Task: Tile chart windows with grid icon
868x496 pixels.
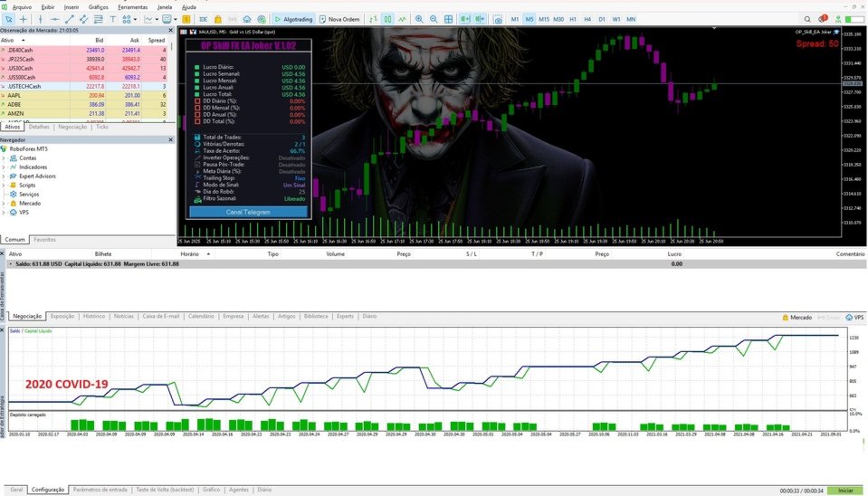Action: pos(448,19)
